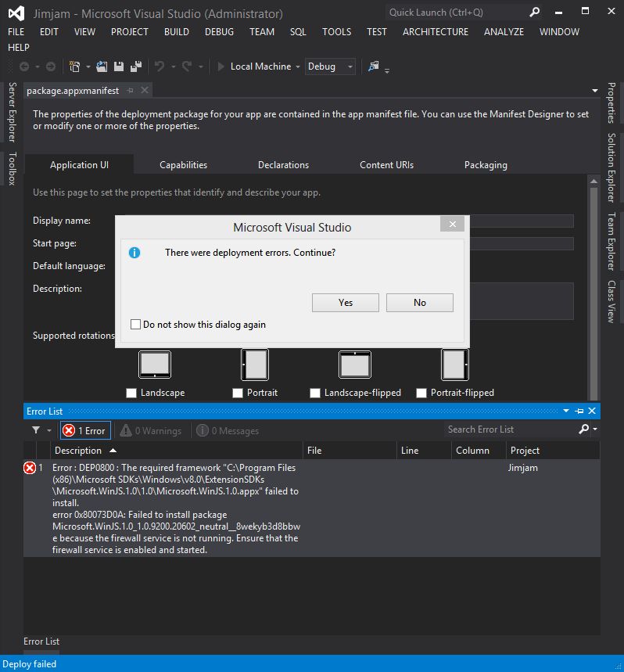Open the Server Explorer side tab
Image resolution: width=624 pixels, height=672 pixels.
pos(12,113)
